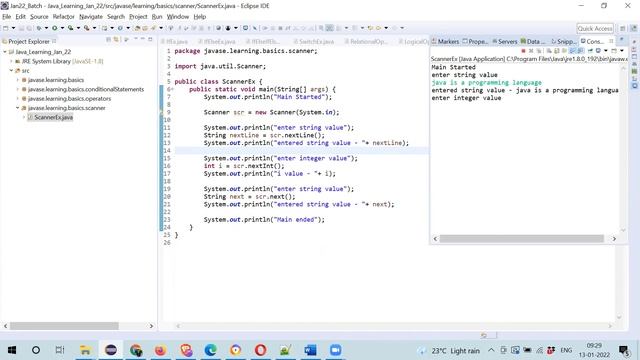
Task: Terminate the running ScannerEx program
Action: (523, 51)
